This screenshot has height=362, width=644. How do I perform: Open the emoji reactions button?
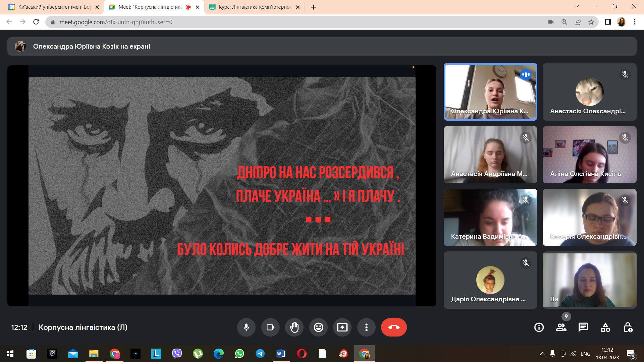click(x=318, y=327)
